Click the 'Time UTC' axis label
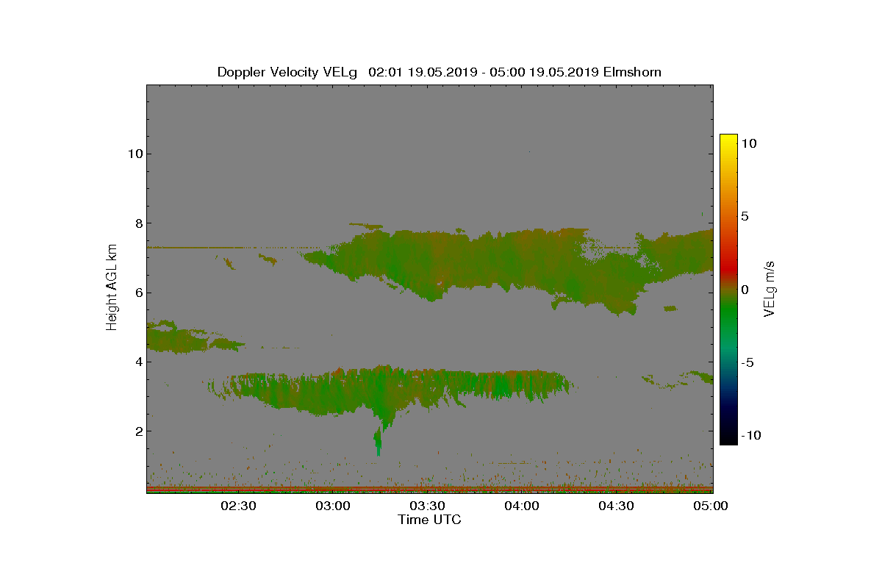Image resolution: width=882 pixels, height=588 pixels. point(430,520)
